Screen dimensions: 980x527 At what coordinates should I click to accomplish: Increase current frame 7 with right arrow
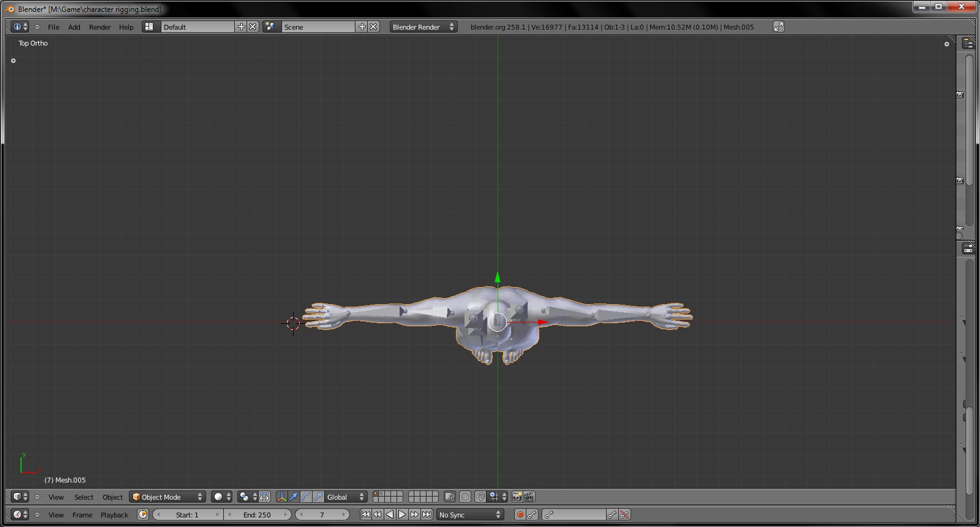tap(344, 515)
